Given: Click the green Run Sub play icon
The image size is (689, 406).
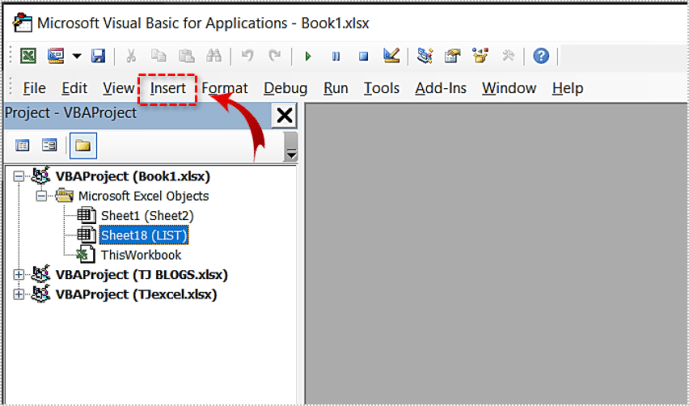Looking at the screenshot, I should (308, 56).
